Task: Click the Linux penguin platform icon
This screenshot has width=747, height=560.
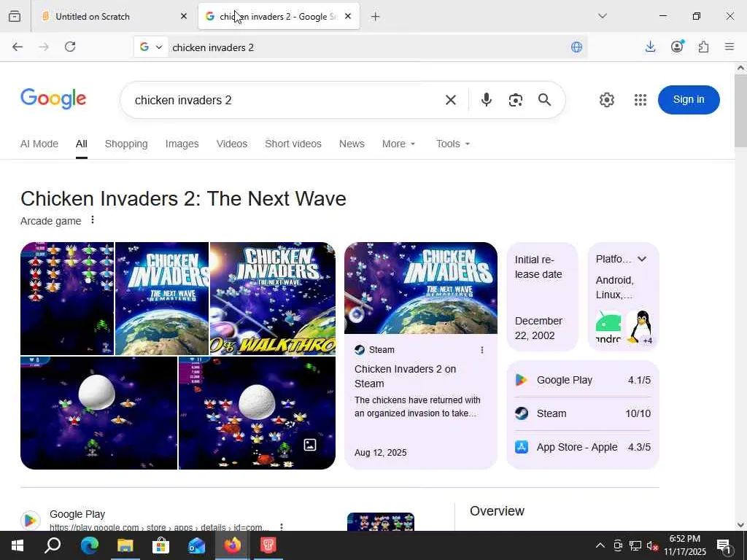Action: pyautogui.click(x=638, y=327)
